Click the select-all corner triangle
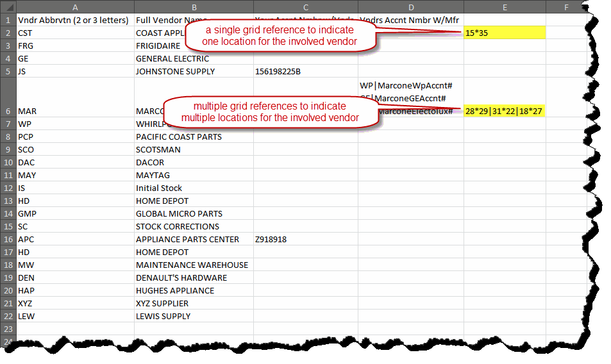This screenshot has width=611, height=364. pyautogui.click(x=8, y=7)
